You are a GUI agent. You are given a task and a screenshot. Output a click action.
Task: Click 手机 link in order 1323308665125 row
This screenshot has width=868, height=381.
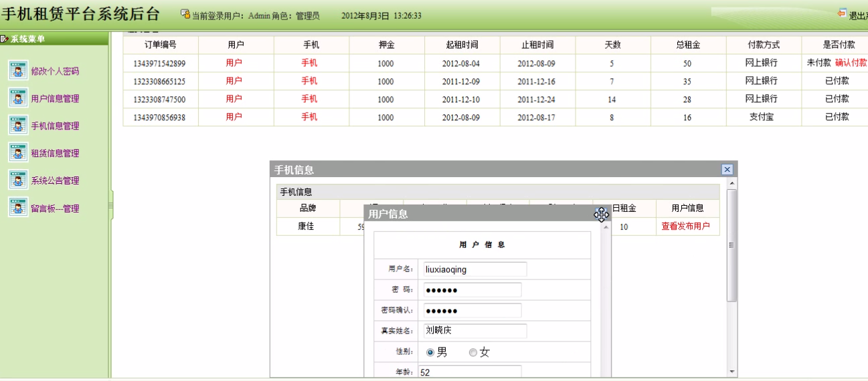(x=309, y=81)
